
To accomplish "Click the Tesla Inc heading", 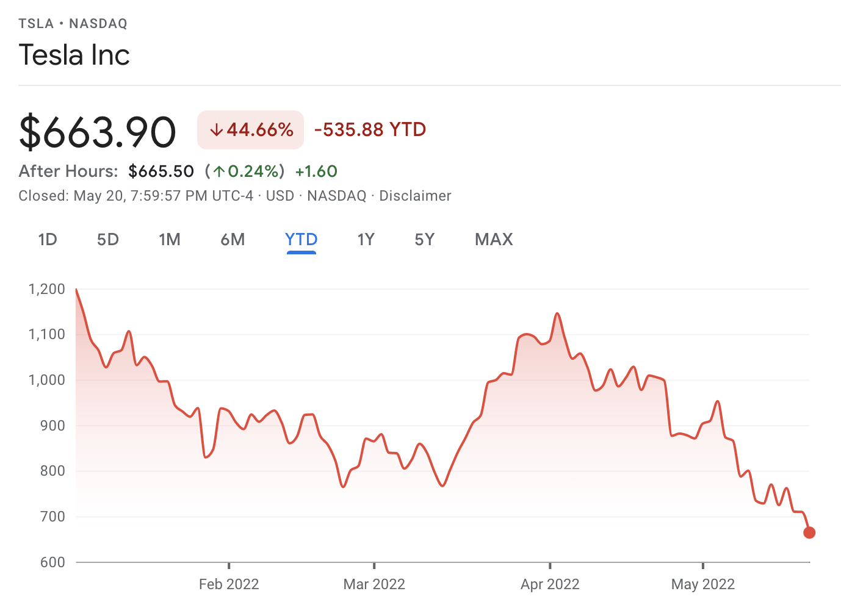I will (x=74, y=55).
